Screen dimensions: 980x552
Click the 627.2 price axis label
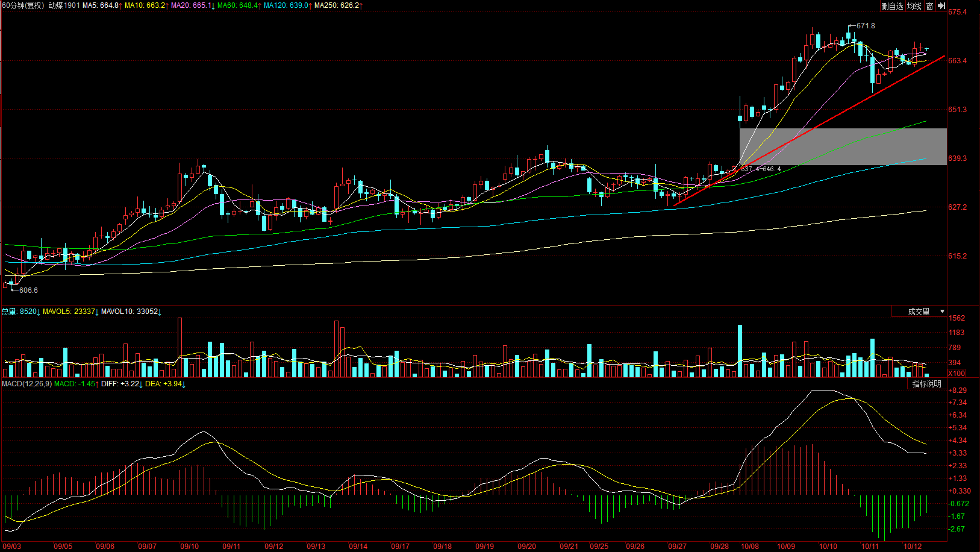click(x=958, y=207)
